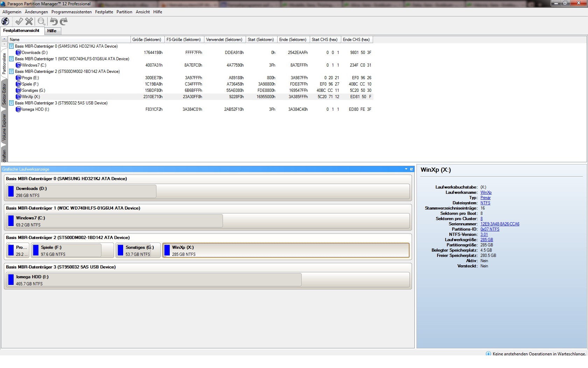Switch to the Festplattenansicht tab

point(21,30)
